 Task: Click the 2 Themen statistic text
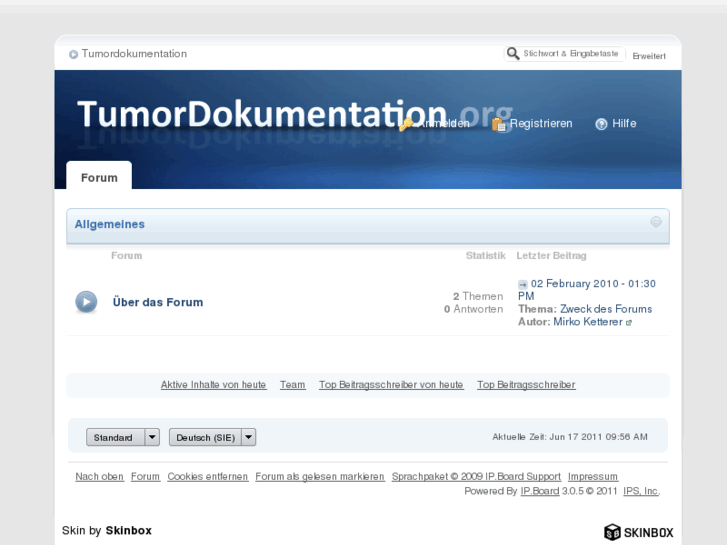[x=478, y=296]
